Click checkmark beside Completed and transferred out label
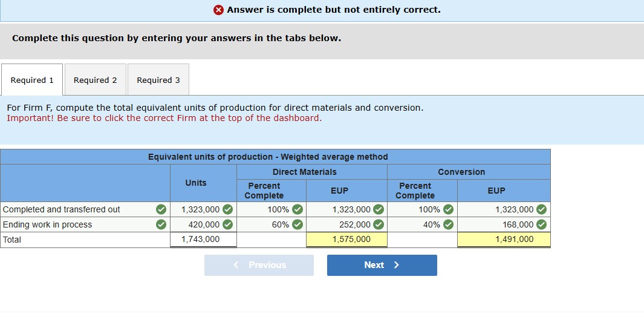This screenshot has width=644, height=314. [x=161, y=209]
